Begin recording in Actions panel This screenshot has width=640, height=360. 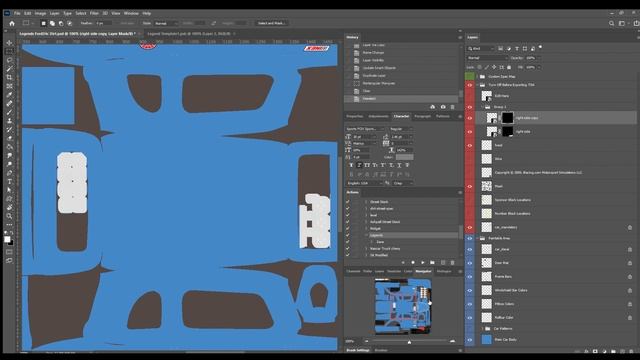coord(413,262)
